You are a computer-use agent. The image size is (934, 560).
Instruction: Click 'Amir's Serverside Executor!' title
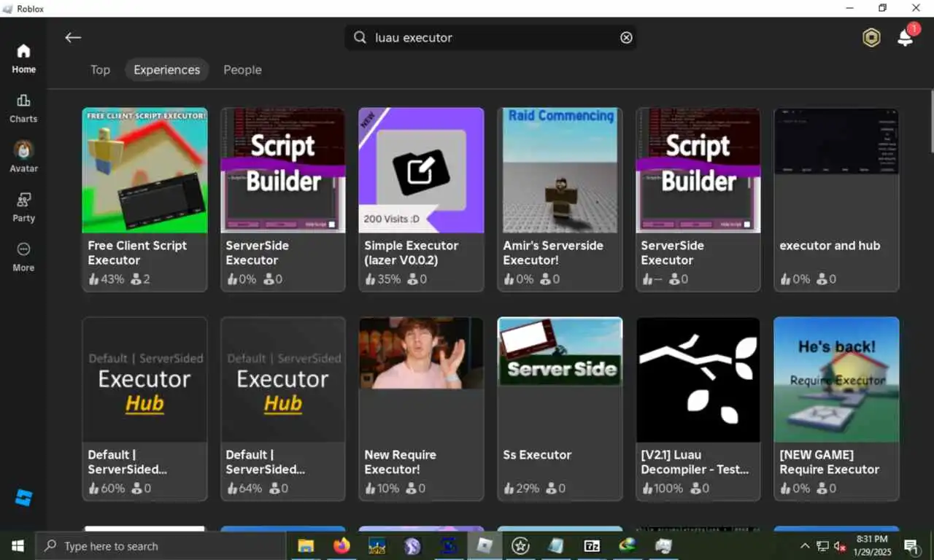click(x=553, y=253)
